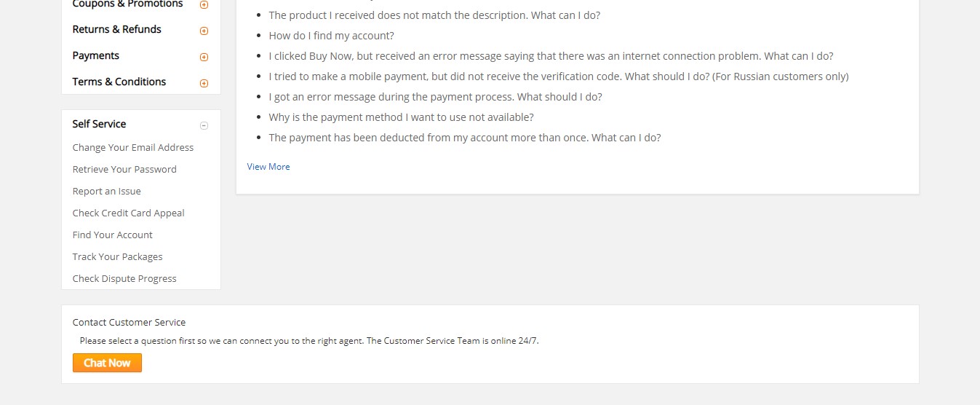This screenshot has height=405, width=980.
Task: Open question about product not matching description
Action: [x=434, y=15]
